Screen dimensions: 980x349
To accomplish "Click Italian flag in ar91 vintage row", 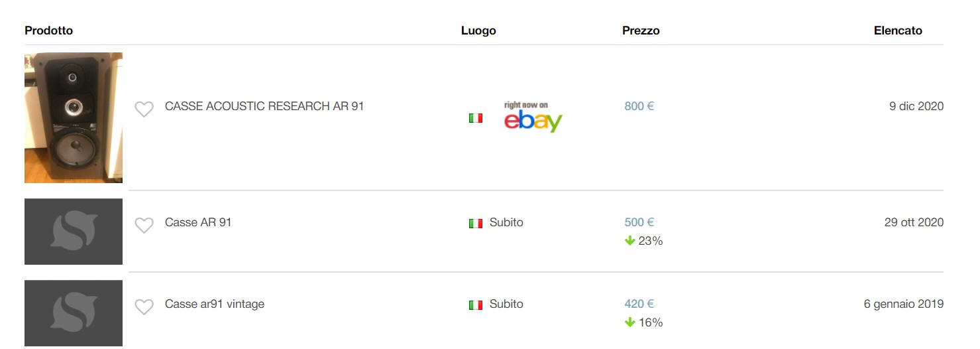I will click(475, 305).
